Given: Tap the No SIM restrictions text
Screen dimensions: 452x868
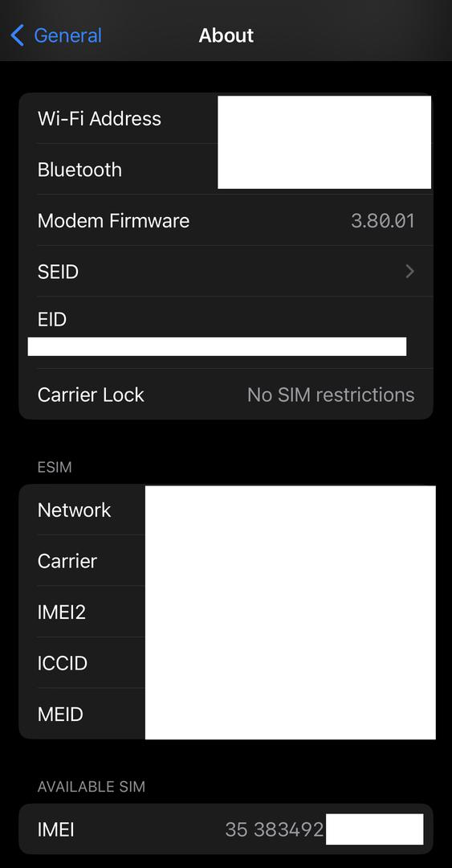Looking at the screenshot, I should [x=331, y=395].
